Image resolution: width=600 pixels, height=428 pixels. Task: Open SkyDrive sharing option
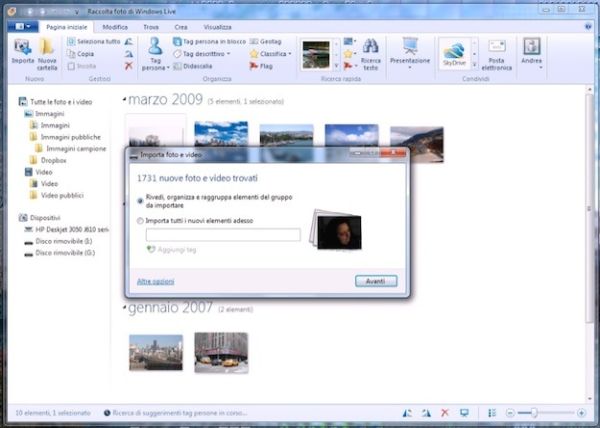coord(454,52)
